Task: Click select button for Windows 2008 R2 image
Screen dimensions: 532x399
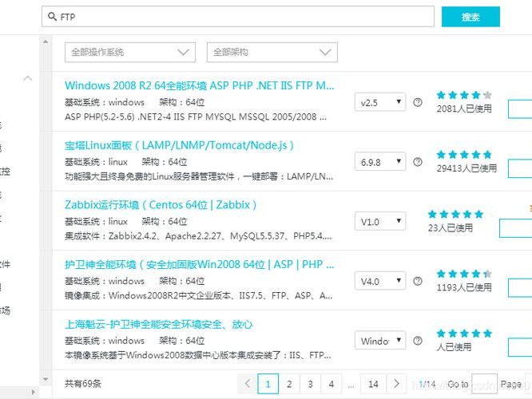Action: click(520, 109)
